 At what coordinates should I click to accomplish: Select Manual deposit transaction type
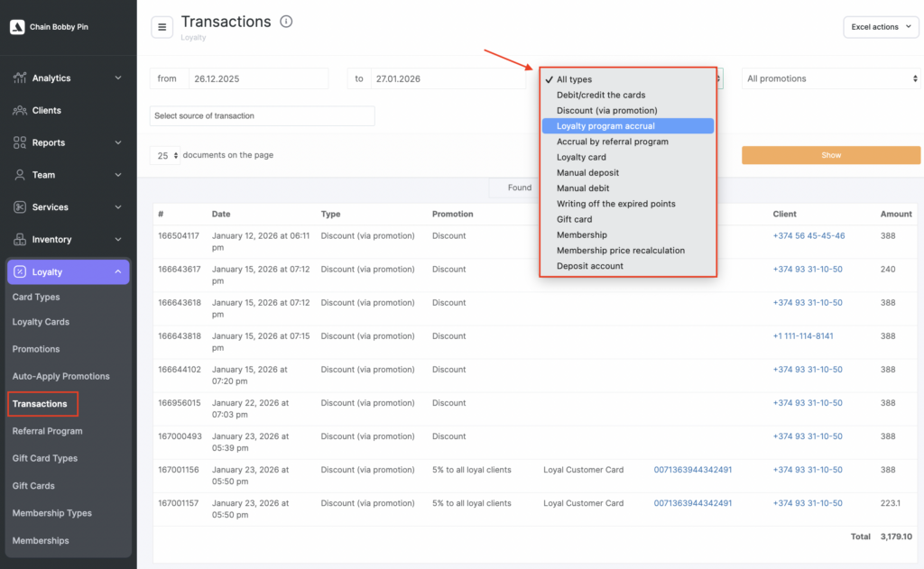point(587,173)
